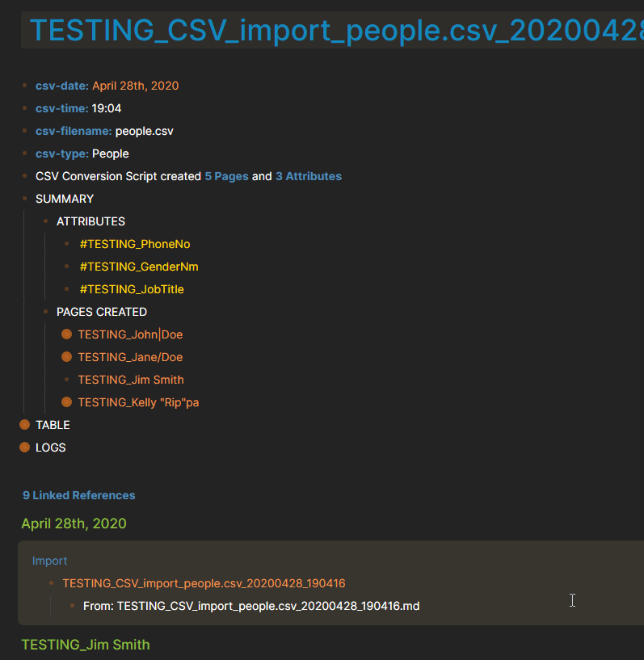Click the bullet beside the csv-date block
Image resolution: width=644 pixels, height=660 pixels.
tap(25, 86)
